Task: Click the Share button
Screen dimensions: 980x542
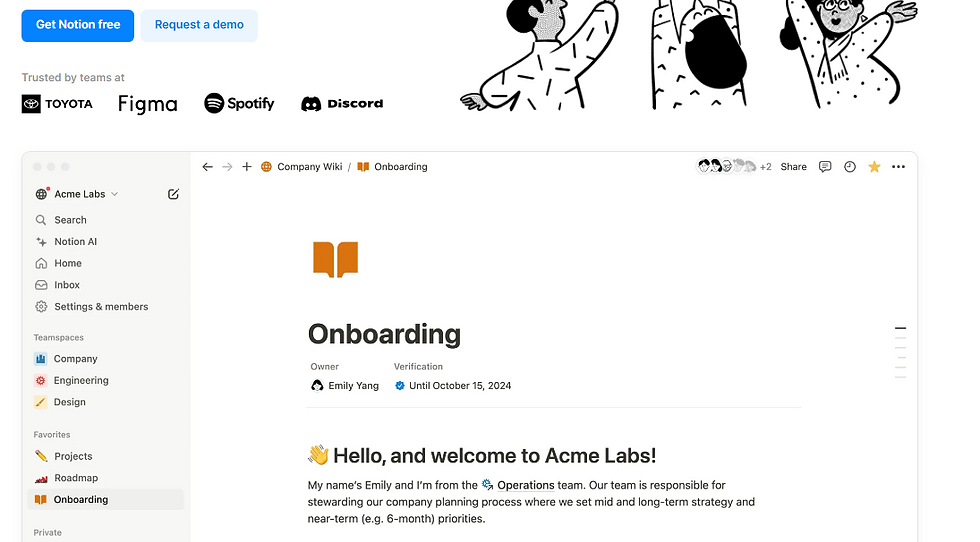Action: click(x=793, y=167)
